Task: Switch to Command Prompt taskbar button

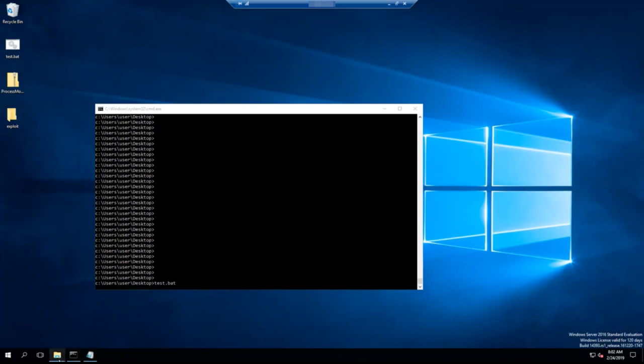Action: coord(73,355)
